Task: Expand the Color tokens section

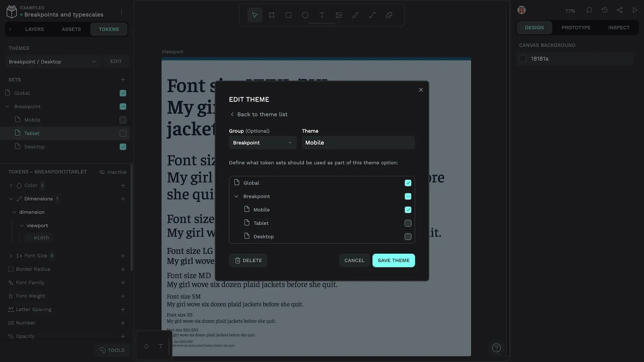Action: (11, 186)
